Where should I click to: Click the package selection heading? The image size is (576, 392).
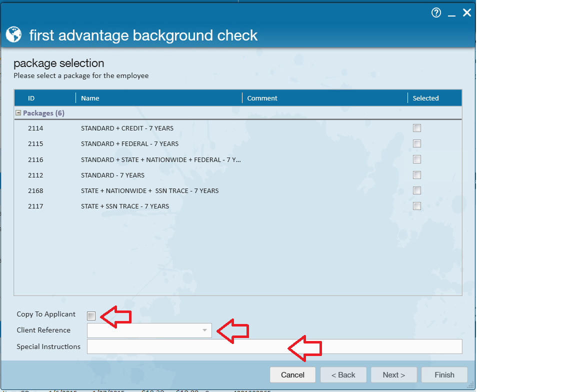[59, 63]
